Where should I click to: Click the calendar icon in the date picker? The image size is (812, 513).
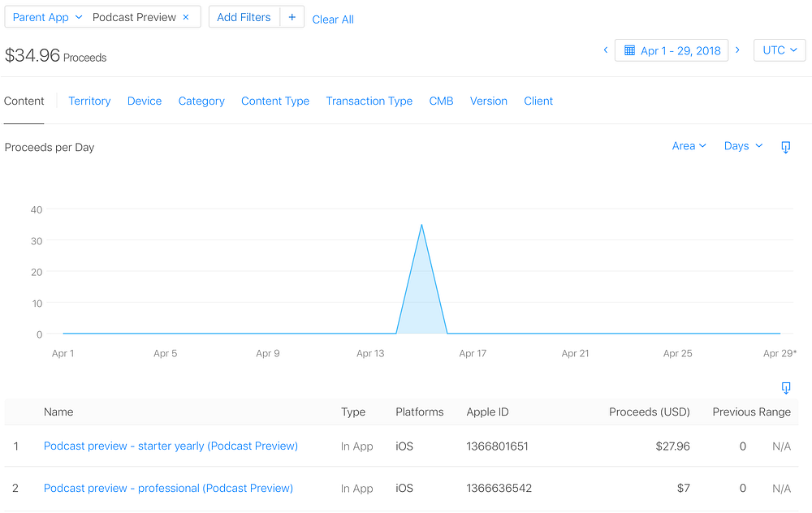pyautogui.click(x=630, y=50)
